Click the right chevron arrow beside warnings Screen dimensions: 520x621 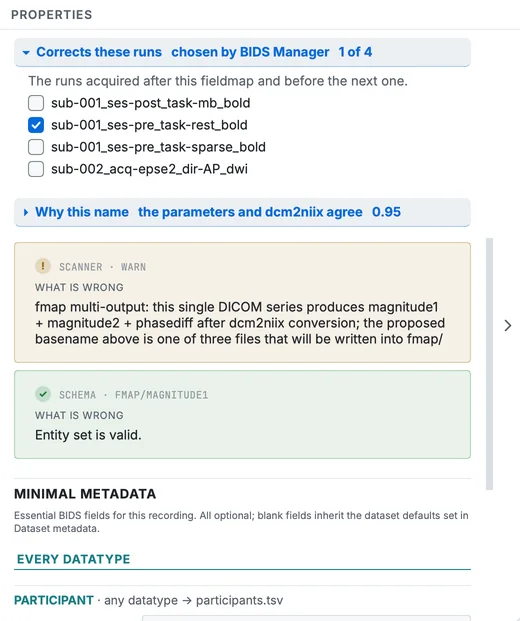pos(508,326)
